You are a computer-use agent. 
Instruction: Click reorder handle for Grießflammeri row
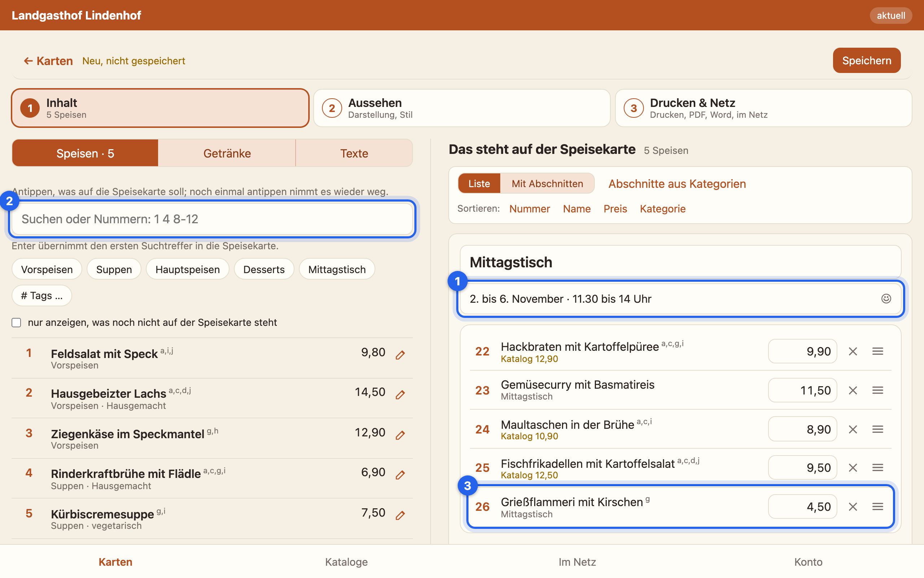tap(877, 506)
